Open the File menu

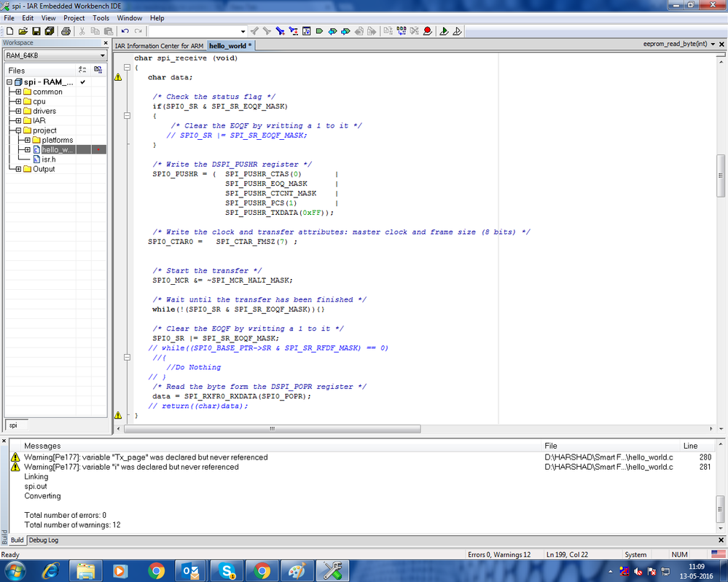9,18
